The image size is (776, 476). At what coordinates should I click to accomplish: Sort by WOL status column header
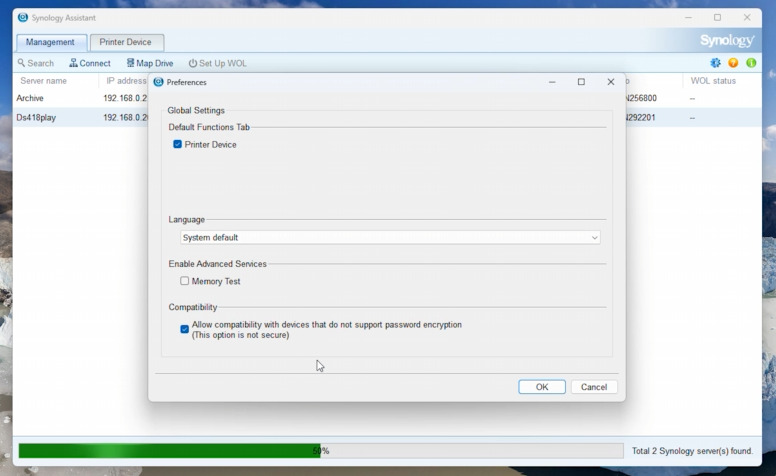point(713,81)
